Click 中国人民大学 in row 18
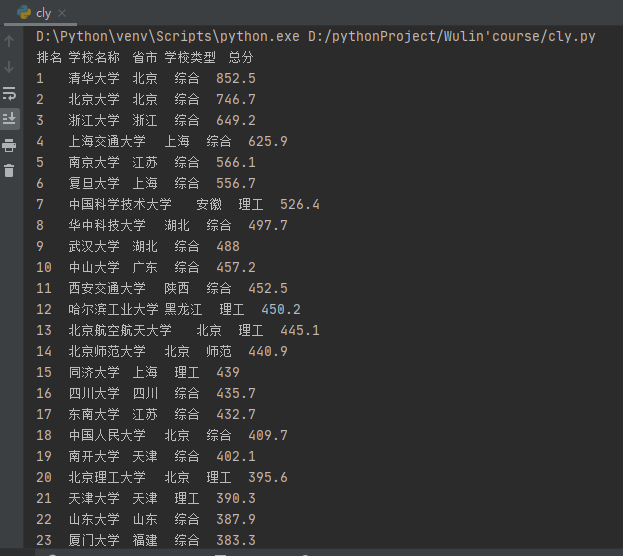This screenshot has width=623, height=556. (x=107, y=435)
